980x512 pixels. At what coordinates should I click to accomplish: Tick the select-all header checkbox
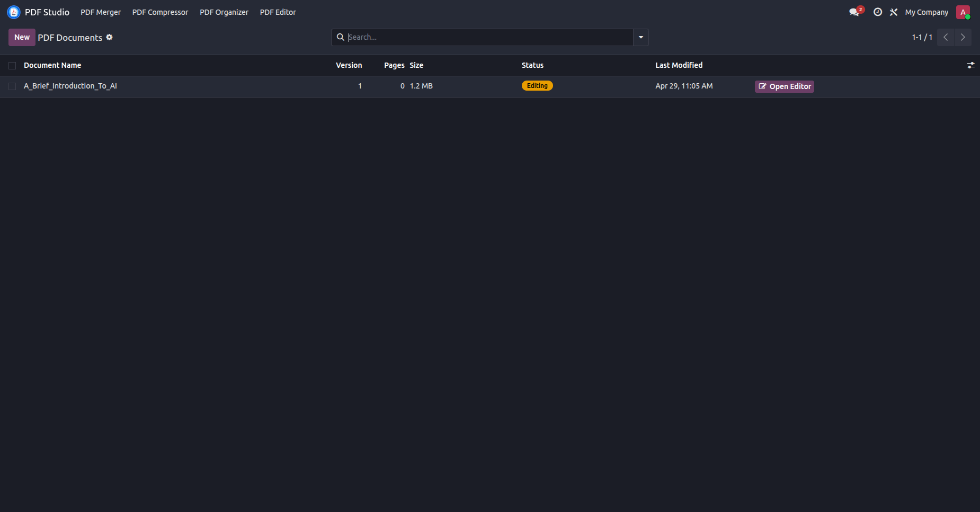pyautogui.click(x=12, y=66)
